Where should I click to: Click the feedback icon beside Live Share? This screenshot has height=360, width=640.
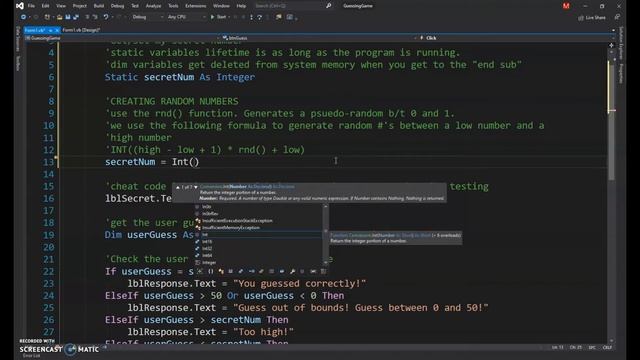pos(617,17)
